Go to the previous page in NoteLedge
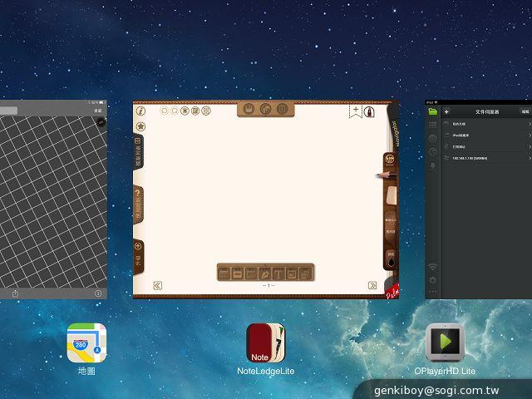 click(157, 285)
